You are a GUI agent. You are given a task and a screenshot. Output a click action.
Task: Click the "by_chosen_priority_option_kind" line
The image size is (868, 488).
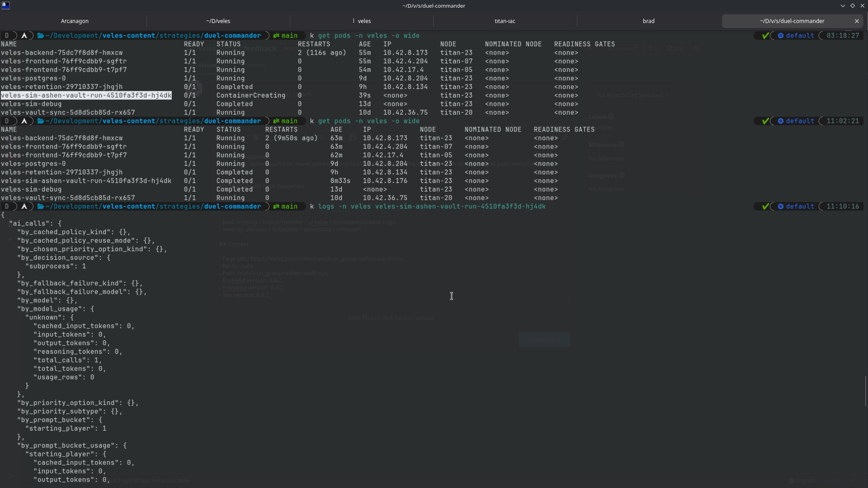(92, 249)
